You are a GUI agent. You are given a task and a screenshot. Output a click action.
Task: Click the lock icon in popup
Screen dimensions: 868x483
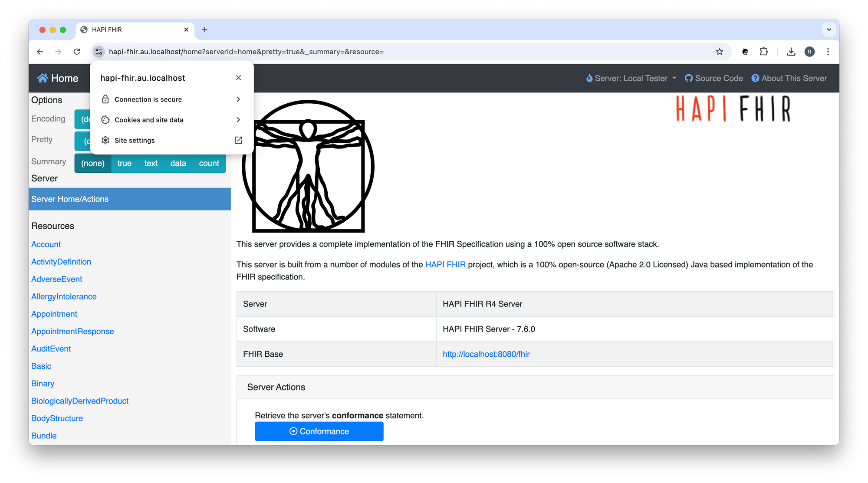(105, 99)
